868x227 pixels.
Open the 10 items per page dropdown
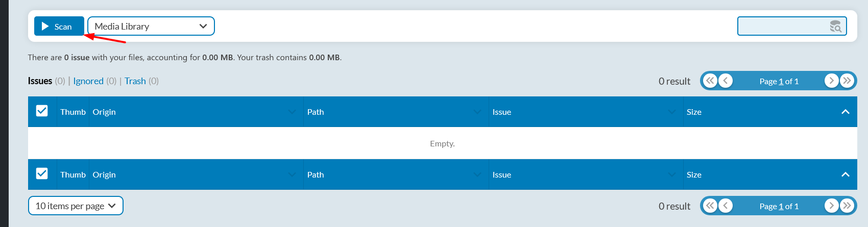click(76, 206)
